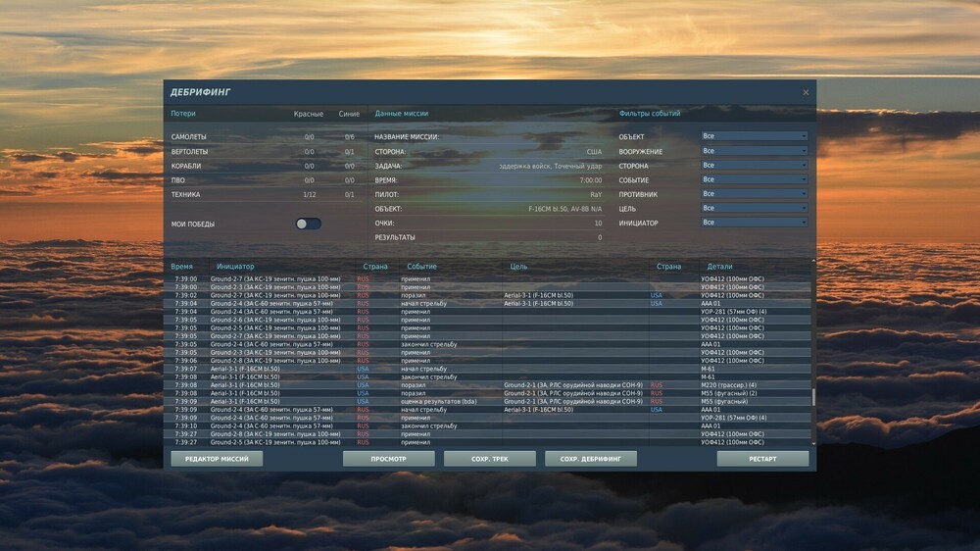Restart the mission with РЕСТАРТ

[762, 459]
